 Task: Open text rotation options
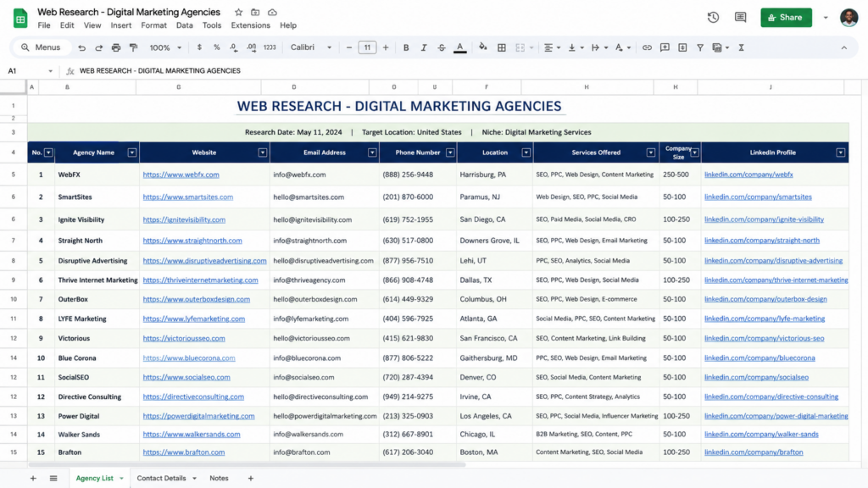(622, 47)
